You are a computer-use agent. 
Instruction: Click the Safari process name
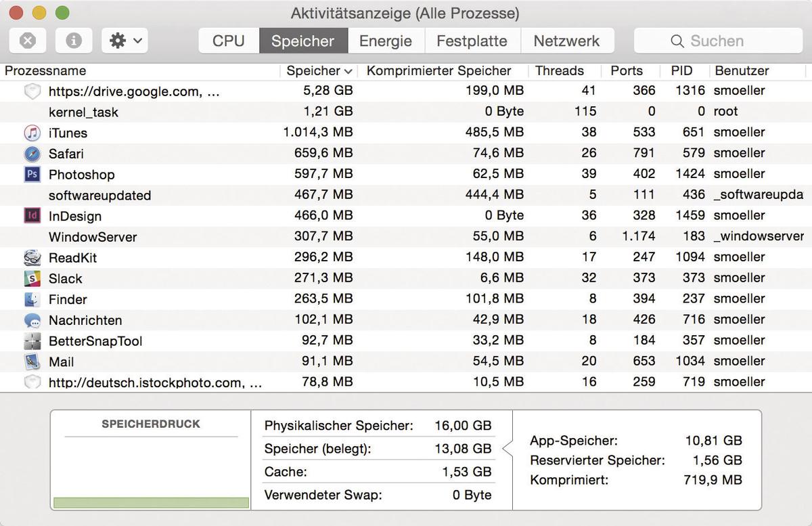(66, 154)
